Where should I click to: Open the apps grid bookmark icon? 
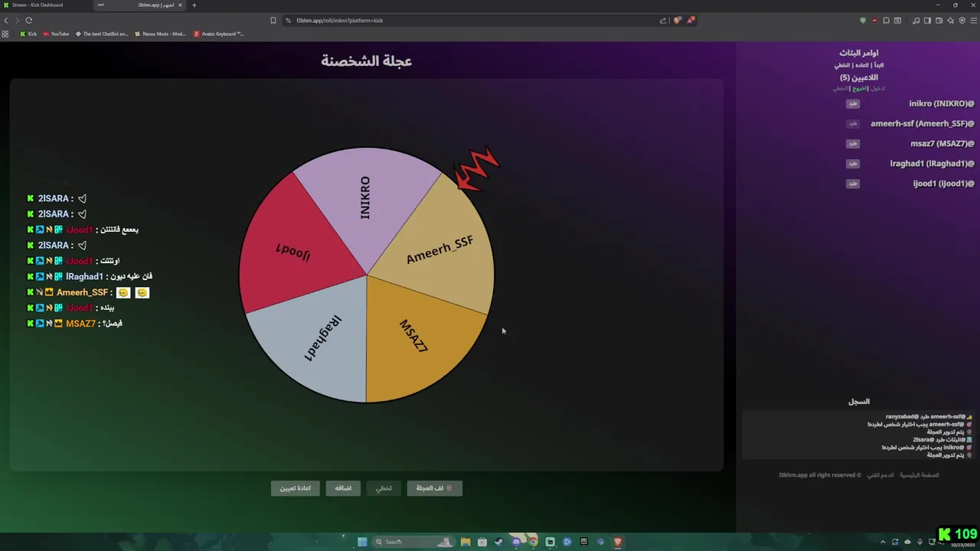(x=5, y=34)
